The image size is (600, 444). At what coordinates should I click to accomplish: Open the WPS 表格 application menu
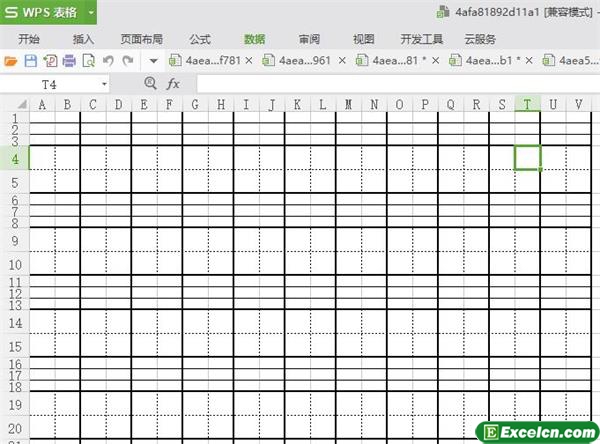pos(43,12)
